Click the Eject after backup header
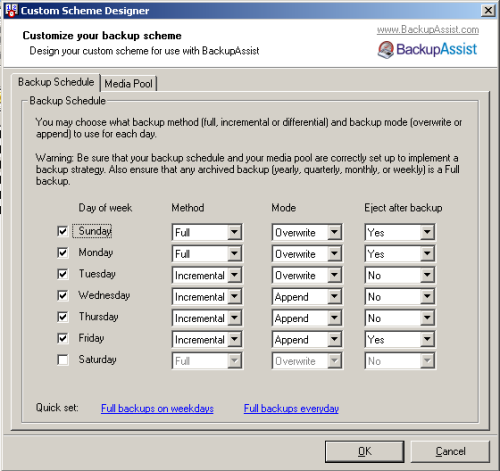Screen dimensions: 500x471 tap(403, 208)
